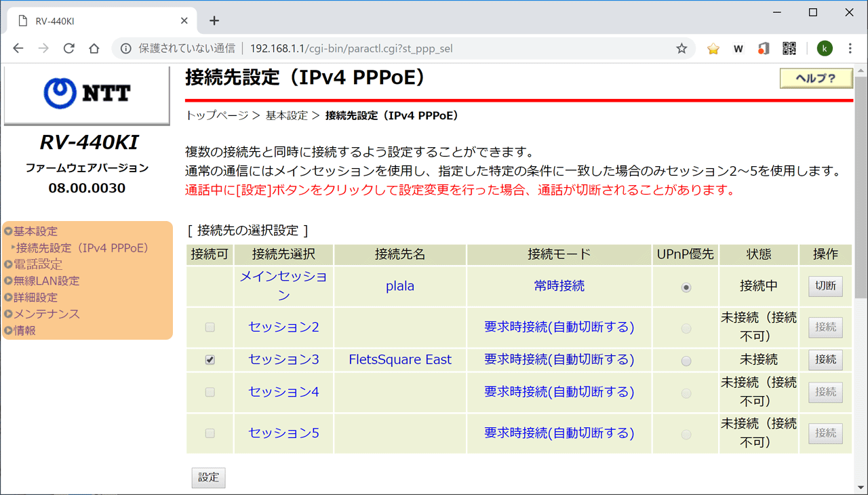Open the yellow star bookmarks extension

713,49
